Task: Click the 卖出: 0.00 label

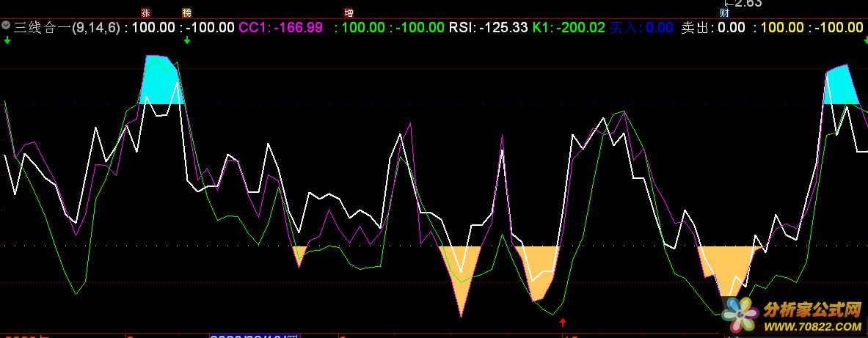Action: (x=713, y=27)
